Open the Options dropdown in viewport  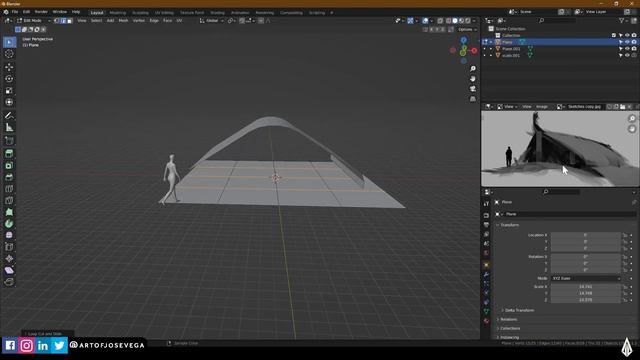[x=467, y=29]
